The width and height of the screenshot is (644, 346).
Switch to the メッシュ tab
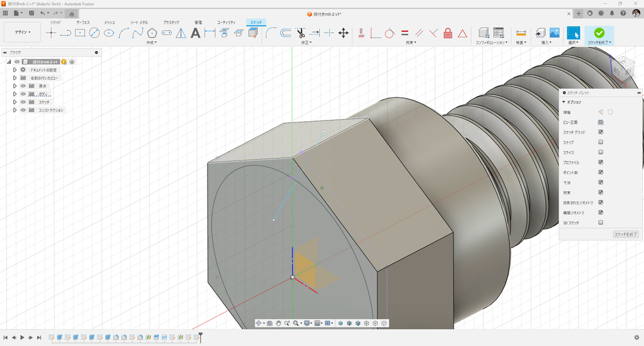pos(109,23)
